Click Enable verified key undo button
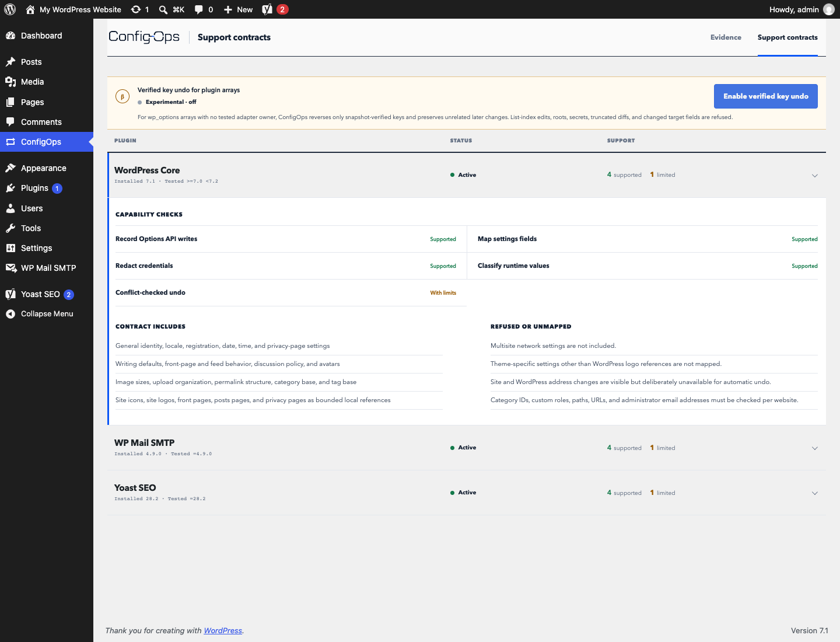 [766, 96]
